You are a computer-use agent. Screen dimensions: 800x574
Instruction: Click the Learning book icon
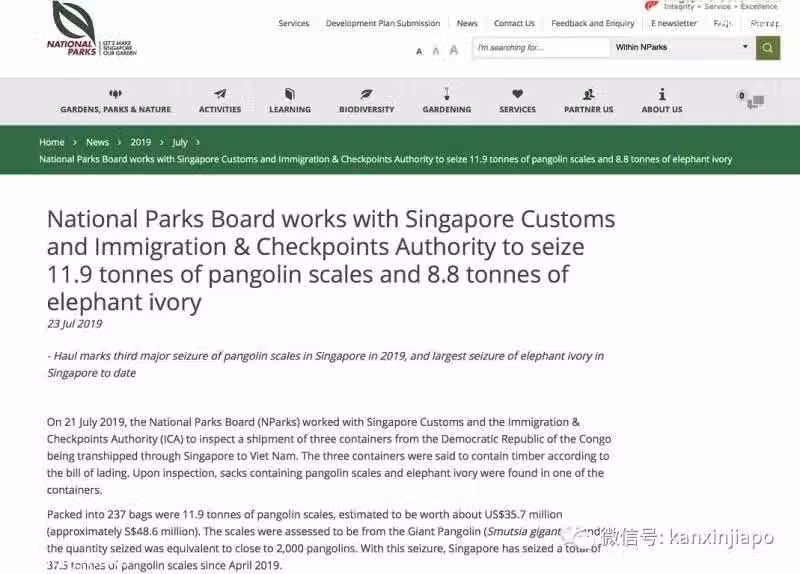[x=290, y=94]
